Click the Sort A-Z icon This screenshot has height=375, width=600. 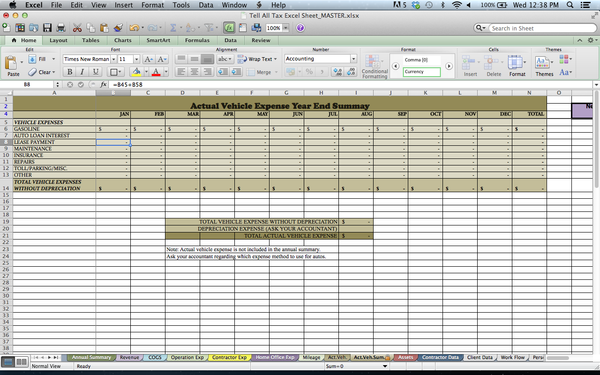190,28
